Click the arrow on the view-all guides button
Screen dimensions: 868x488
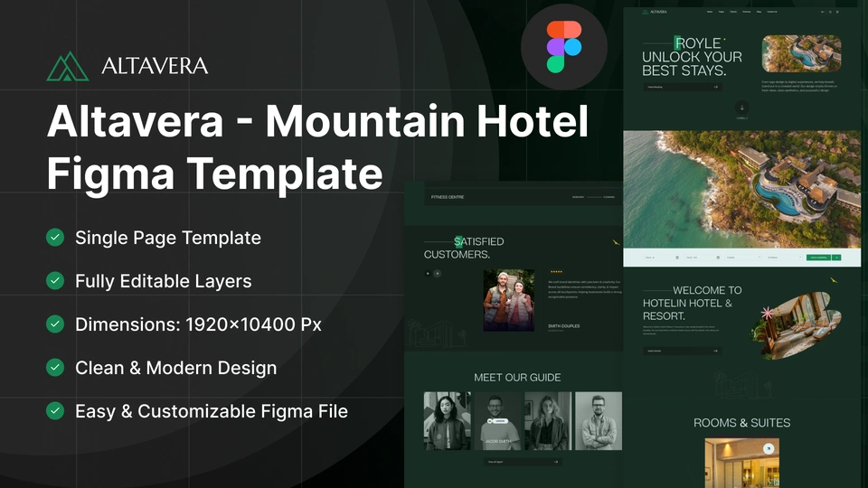point(556,462)
